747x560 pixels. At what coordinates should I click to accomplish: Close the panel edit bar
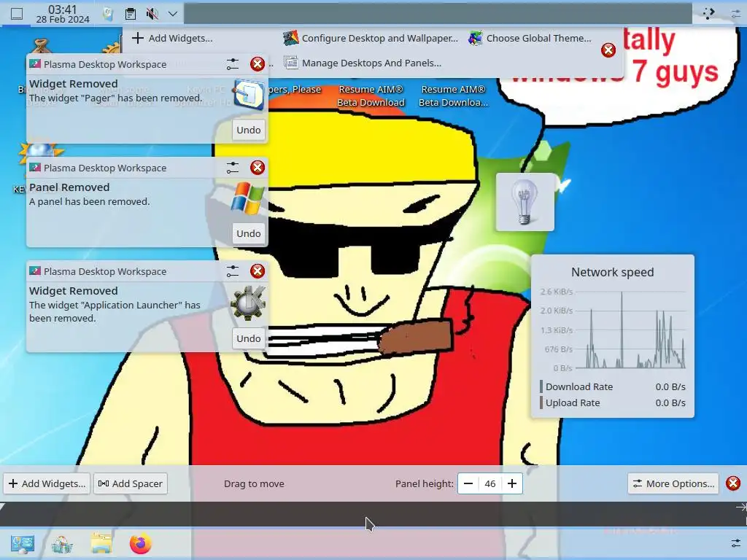pos(733,483)
